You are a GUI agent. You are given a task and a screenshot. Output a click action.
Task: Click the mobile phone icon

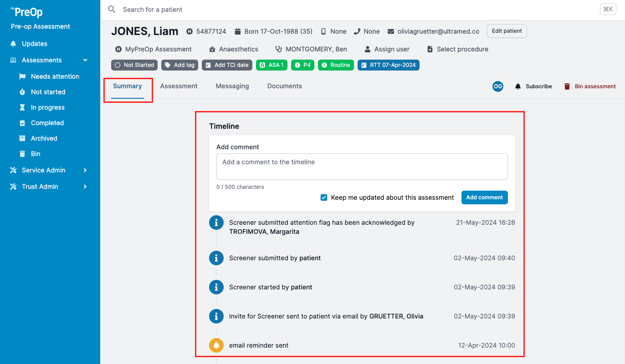(323, 31)
